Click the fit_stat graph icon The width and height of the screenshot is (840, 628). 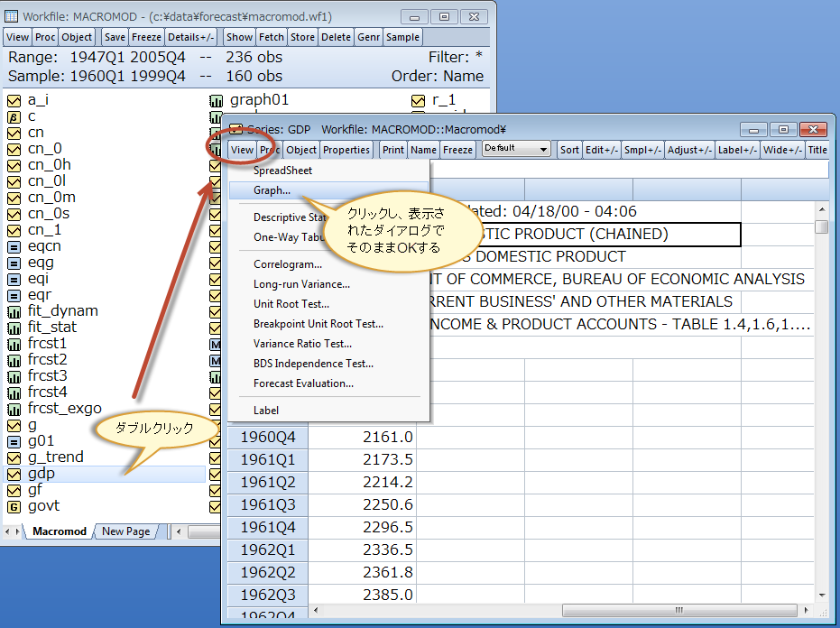[14, 328]
